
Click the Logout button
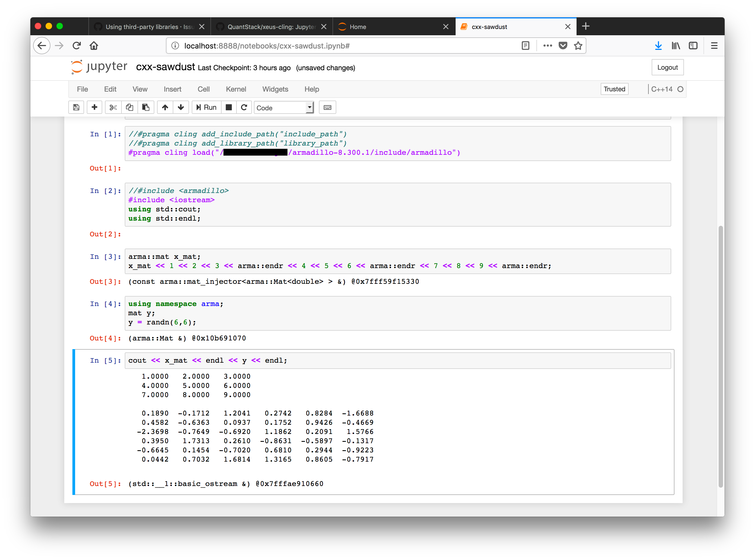coord(667,67)
